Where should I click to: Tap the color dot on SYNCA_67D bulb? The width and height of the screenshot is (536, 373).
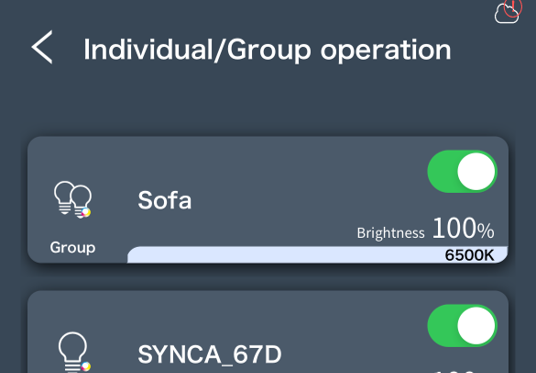click(86, 366)
